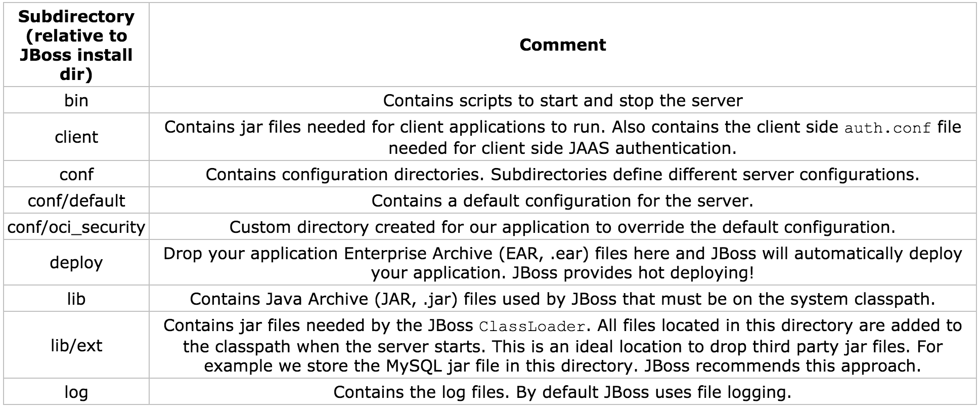
Task: Click the conf/oci_security cell
Action: (x=76, y=227)
